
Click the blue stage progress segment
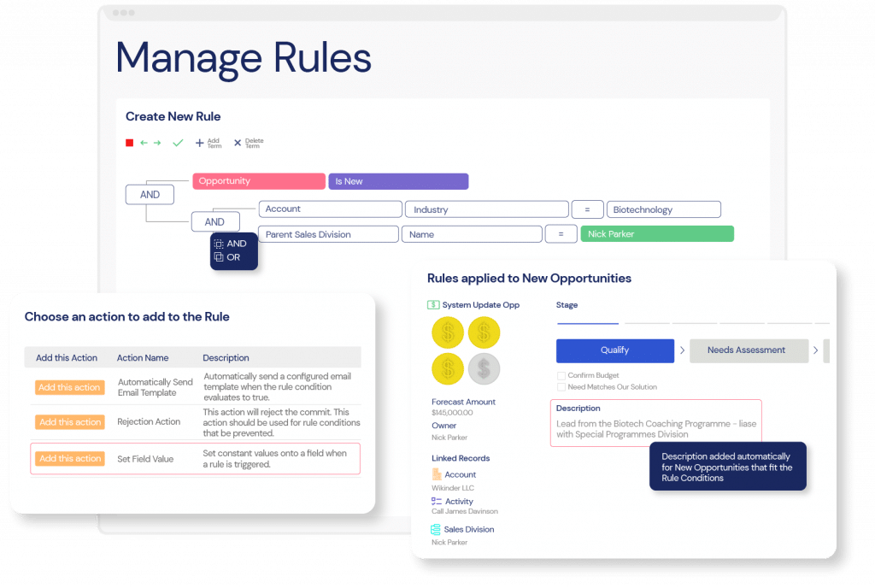(x=588, y=323)
